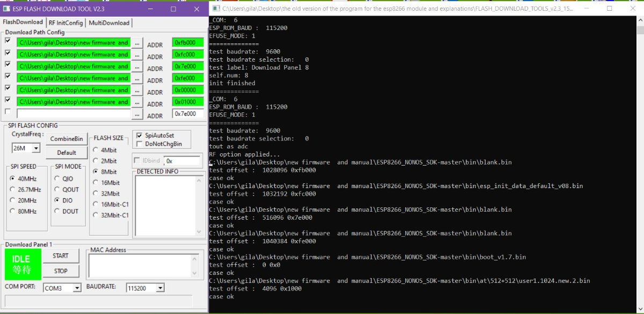Open the BAUDRATE 115200 dropdown

[160, 288]
